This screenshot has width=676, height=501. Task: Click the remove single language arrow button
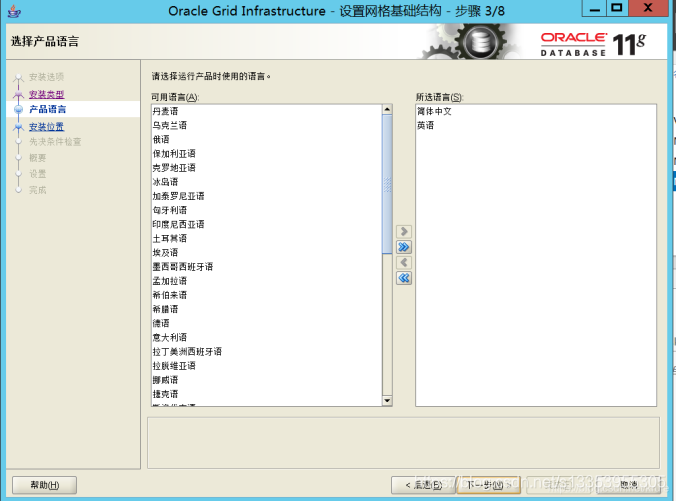(404, 263)
